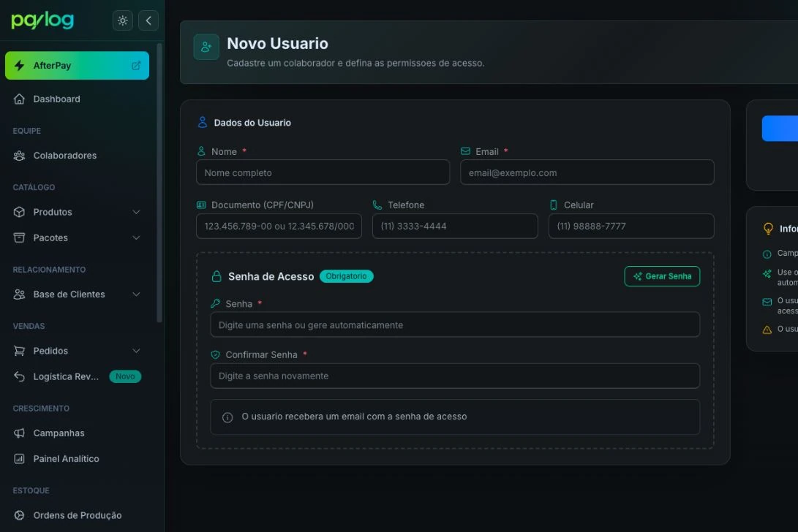
Task: Click the Novo badge on Logística Reversa
Action: tap(125, 376)
